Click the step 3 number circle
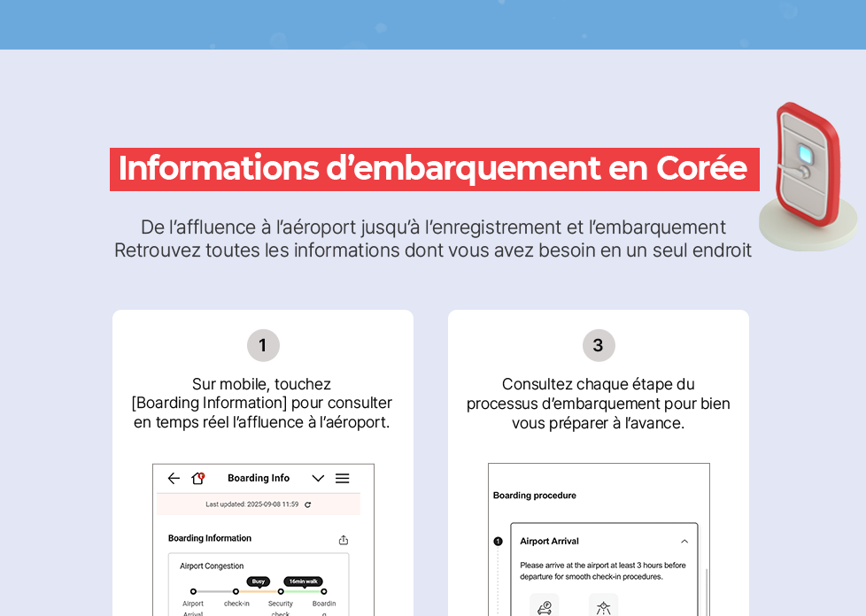The image size is (866, 616). [x=599, y=345]
